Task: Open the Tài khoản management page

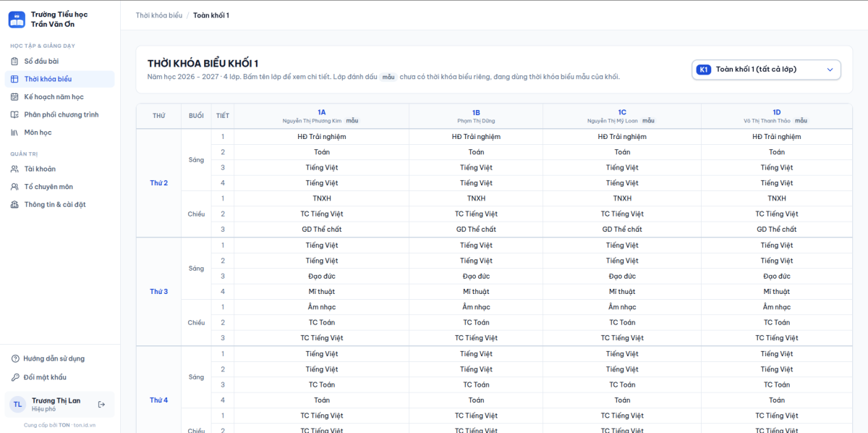Action: pos(59,169)
